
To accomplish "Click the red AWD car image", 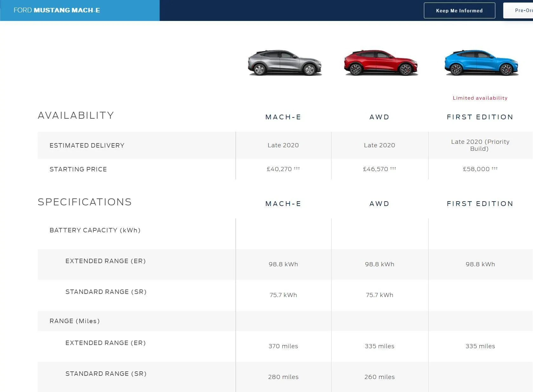I will point(381,63).
